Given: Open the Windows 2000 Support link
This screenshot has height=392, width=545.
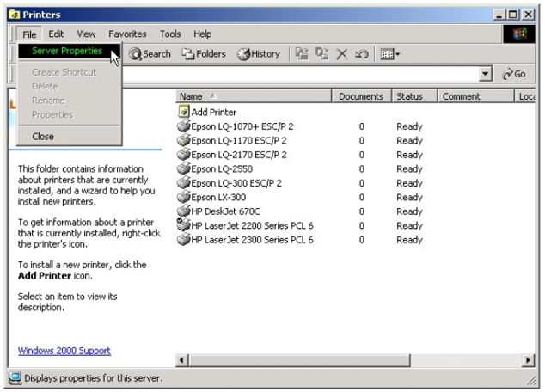Looking at the screenshot, I should tap(64, 351).
